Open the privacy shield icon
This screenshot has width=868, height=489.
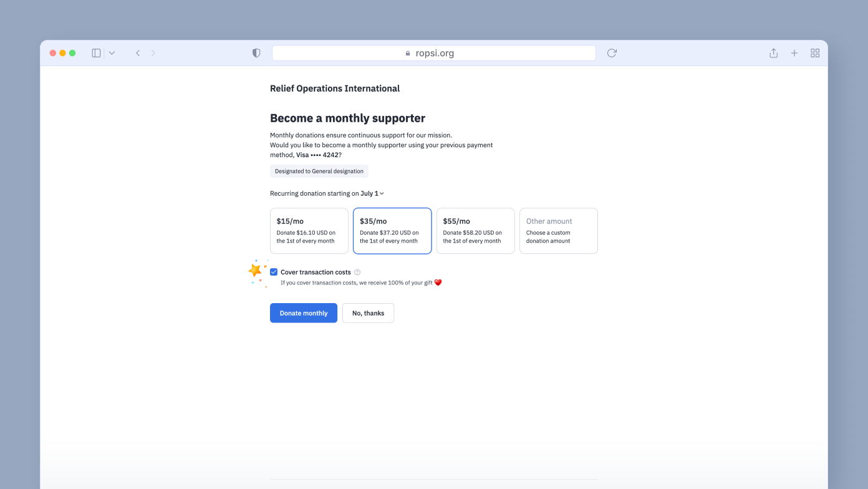256,53
